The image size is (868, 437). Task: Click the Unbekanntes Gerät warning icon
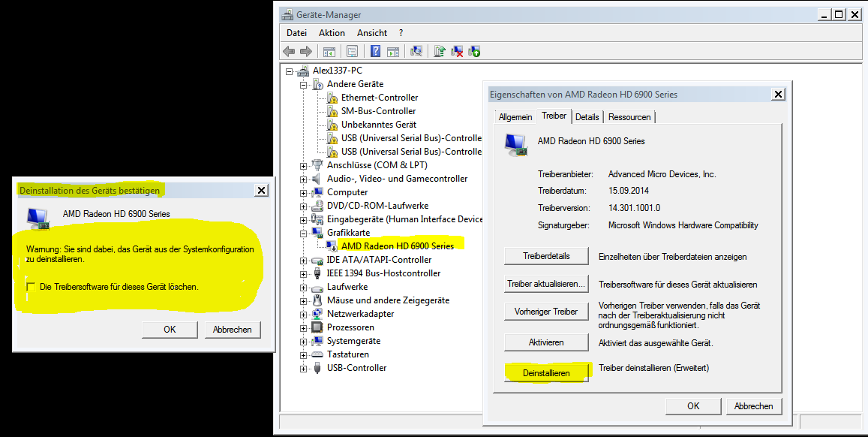[332, 125]
